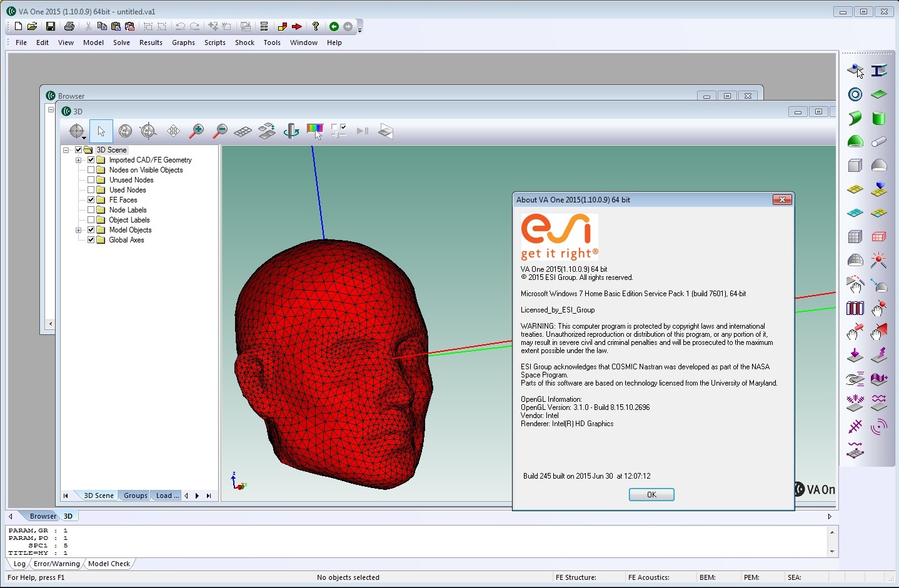This screenshot has width=899, height=588.
Task: Click the I-beam subsystem icon
Action: point(879,71)
